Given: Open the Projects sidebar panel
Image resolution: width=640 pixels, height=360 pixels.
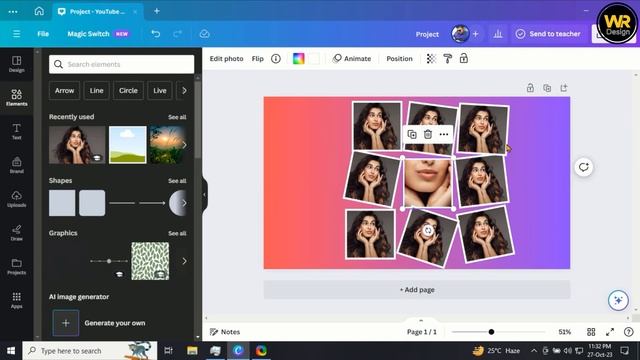Looking at the screenshot, I should 16,266.
